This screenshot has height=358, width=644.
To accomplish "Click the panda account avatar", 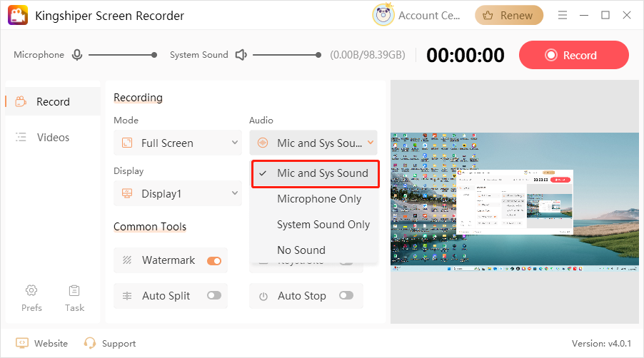I will (383, 15).
